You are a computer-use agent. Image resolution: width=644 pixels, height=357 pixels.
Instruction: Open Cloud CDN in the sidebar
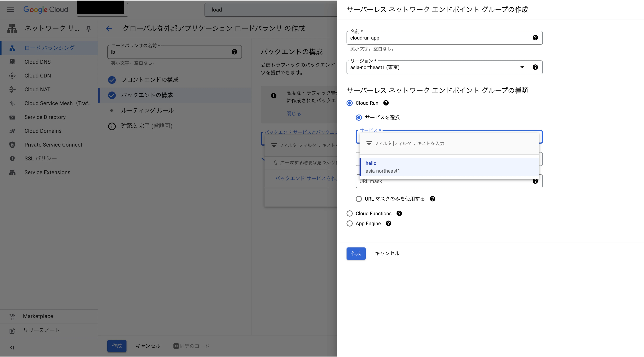click(49, 76)
